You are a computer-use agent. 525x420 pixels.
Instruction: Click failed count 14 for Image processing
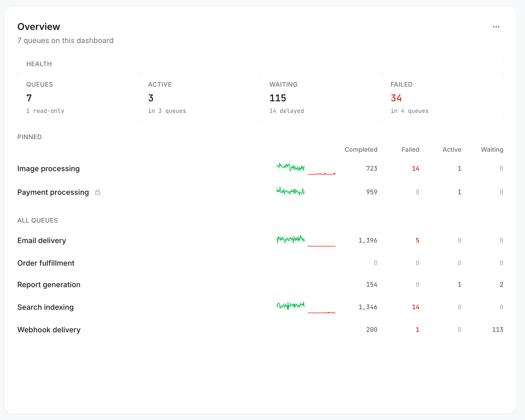[416, 169]
